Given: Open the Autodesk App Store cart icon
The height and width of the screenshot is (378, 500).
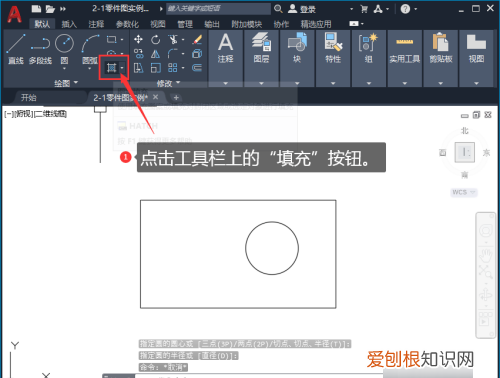Looking at the screenshot, I should tap(364, 9).
